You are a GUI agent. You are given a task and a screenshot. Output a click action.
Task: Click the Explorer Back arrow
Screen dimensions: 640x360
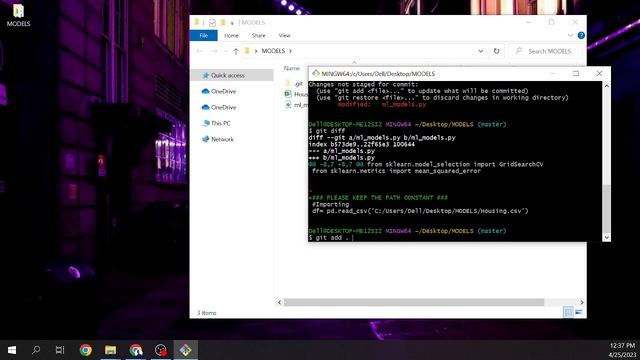[x=199, y=51]
